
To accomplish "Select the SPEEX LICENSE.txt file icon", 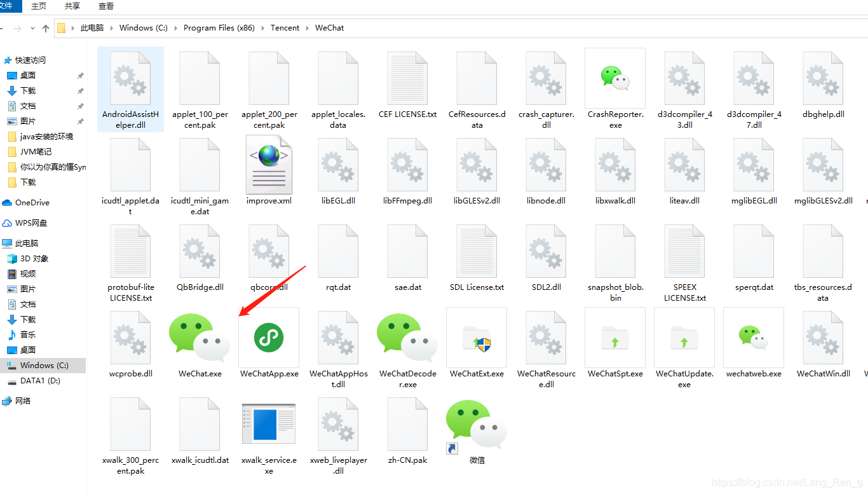I will pos(684,251).
